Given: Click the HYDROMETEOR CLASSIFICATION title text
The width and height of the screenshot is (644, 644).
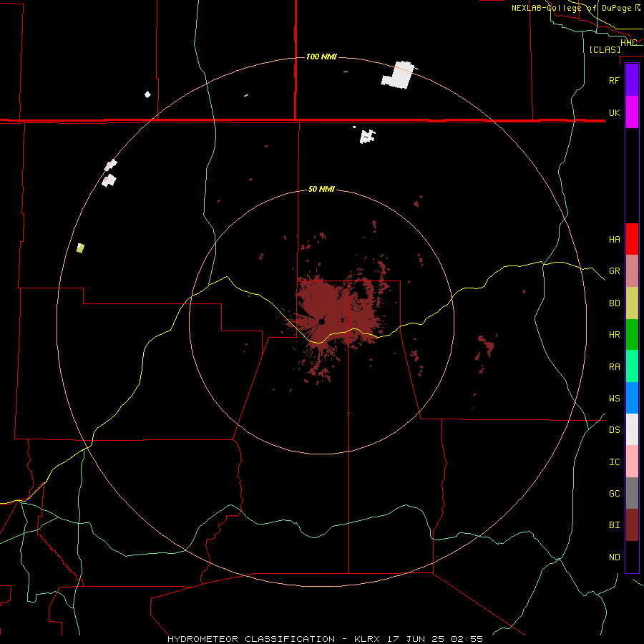Looking at the screenshot, I should tap(251, 639).
